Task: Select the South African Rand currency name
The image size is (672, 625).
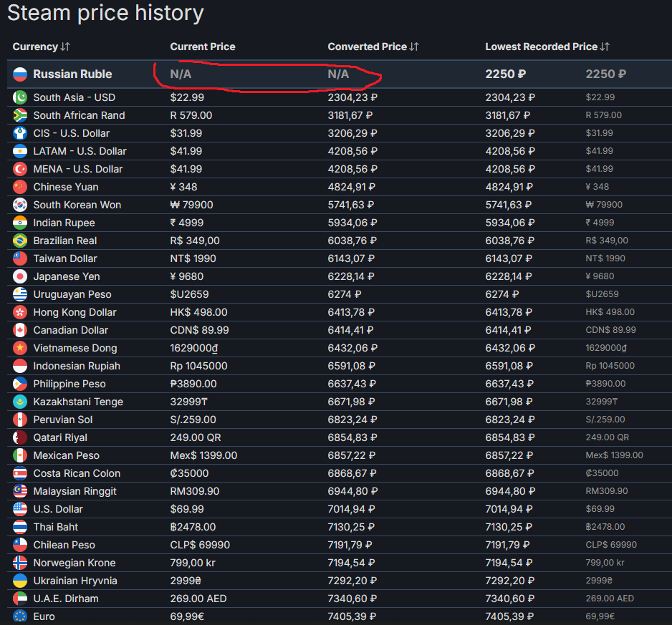Action: (x=79, y=115)
